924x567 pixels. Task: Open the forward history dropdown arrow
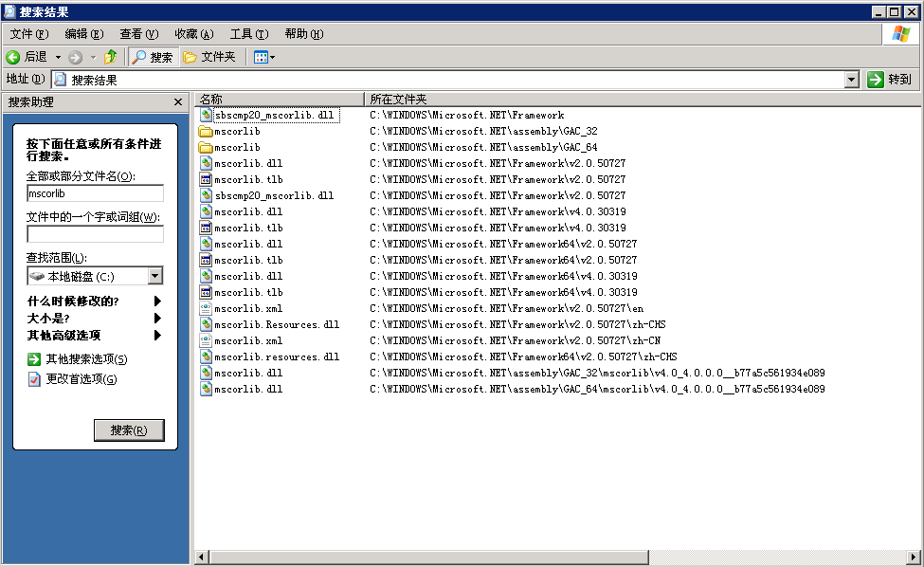tap(93, 57)
